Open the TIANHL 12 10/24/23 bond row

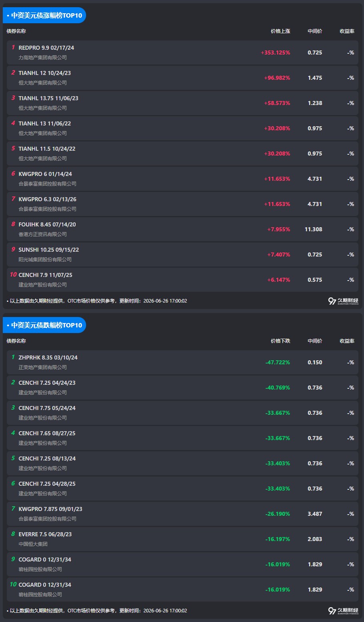[183, 78]
